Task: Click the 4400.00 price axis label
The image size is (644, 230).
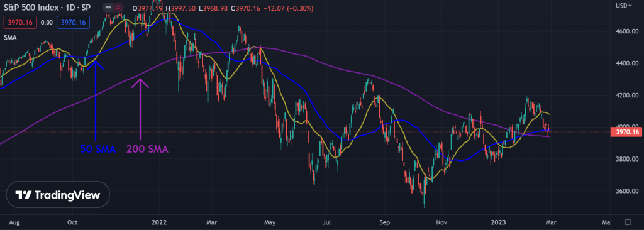Action: tap(627, 63)
